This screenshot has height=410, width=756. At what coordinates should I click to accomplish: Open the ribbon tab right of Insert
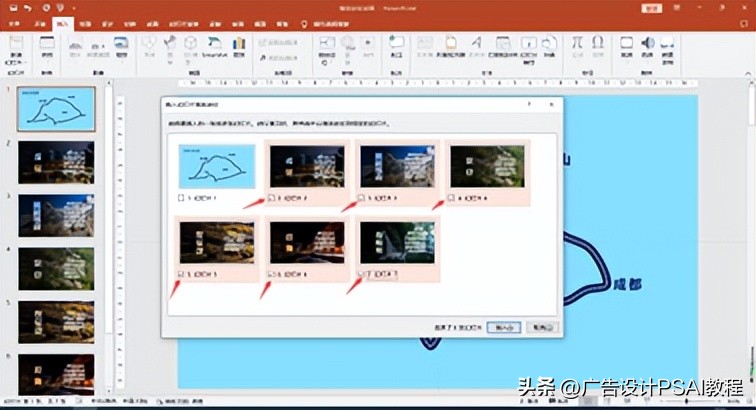[x=85, y=24]
